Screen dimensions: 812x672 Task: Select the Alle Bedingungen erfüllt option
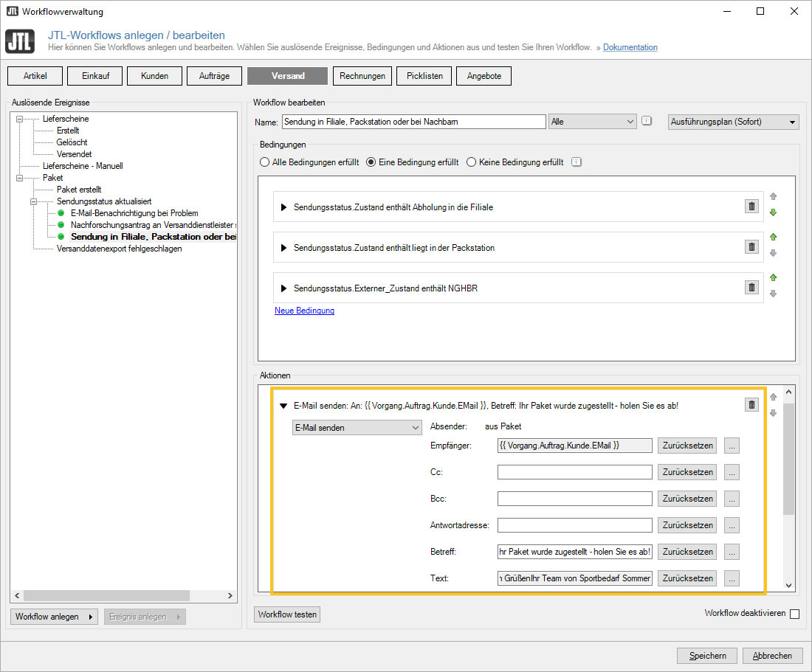(x=265, y=162)
